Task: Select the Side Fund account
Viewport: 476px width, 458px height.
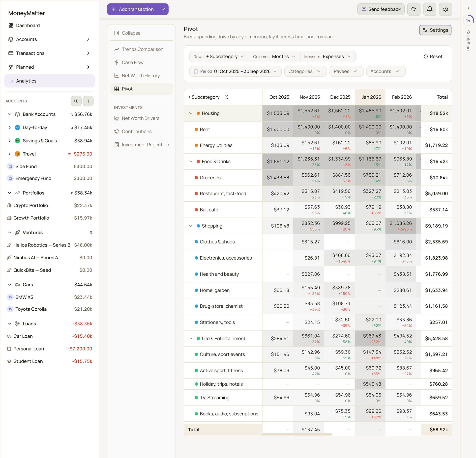Action: point(50,166)
